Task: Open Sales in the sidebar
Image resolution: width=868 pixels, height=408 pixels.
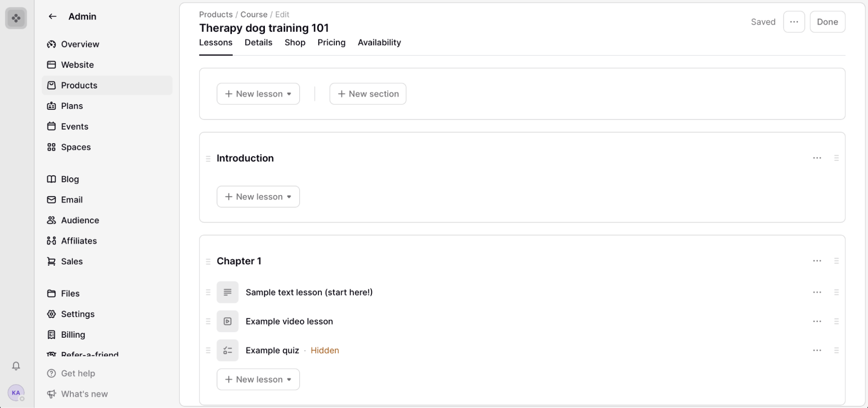Action: click(107, 262)
